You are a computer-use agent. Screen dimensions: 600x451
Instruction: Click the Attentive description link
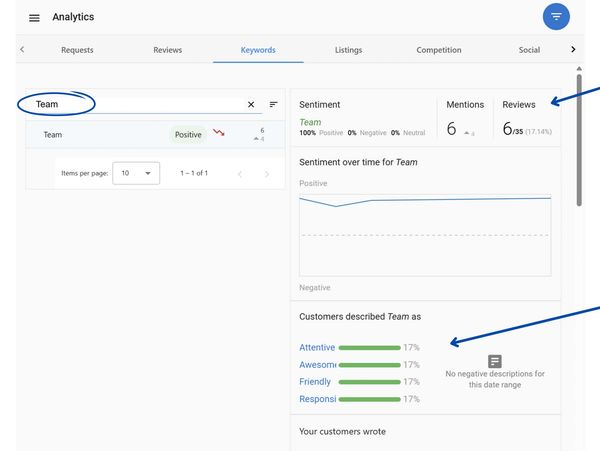pos(317,348)
